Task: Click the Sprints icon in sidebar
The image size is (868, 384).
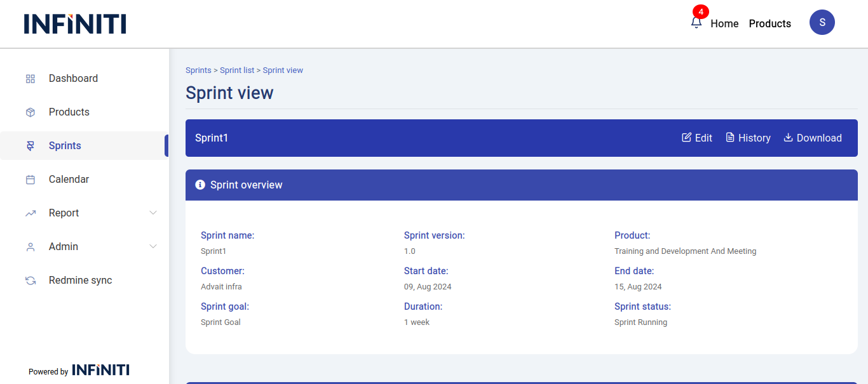Action: [31, 146]
